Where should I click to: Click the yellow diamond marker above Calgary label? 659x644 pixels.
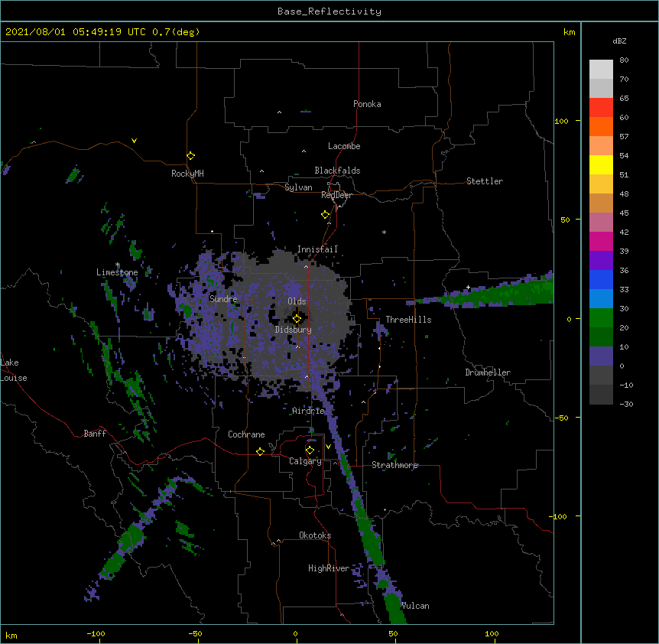[310, 450]
